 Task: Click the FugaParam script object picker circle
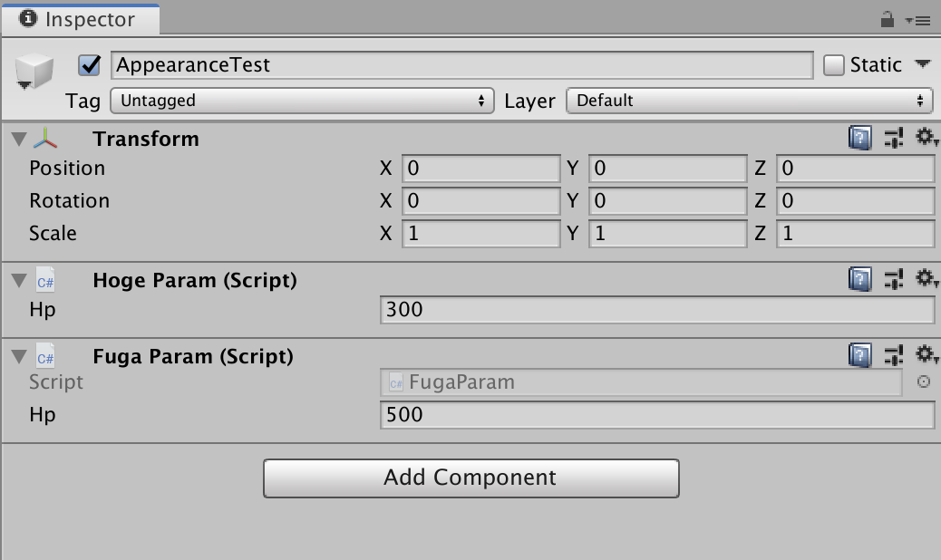point(924,381)
